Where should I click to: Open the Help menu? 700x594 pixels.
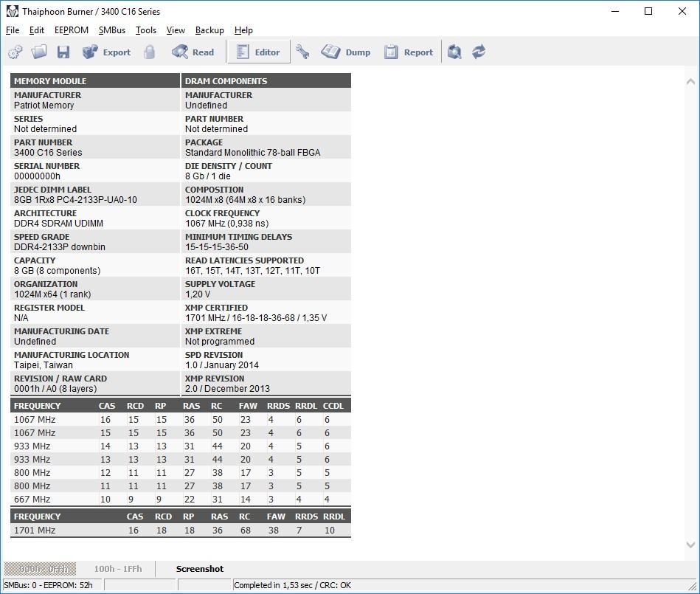click(243, 30)
